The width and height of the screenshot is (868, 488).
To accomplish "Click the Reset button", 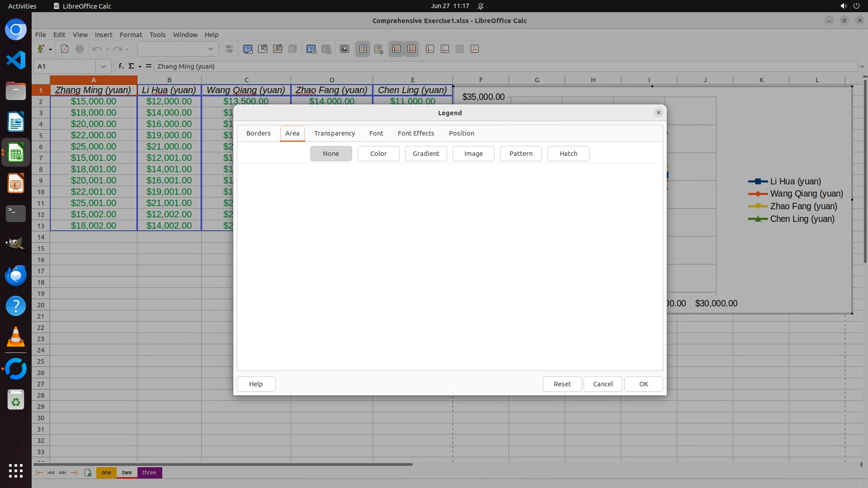I will [562, 384].
